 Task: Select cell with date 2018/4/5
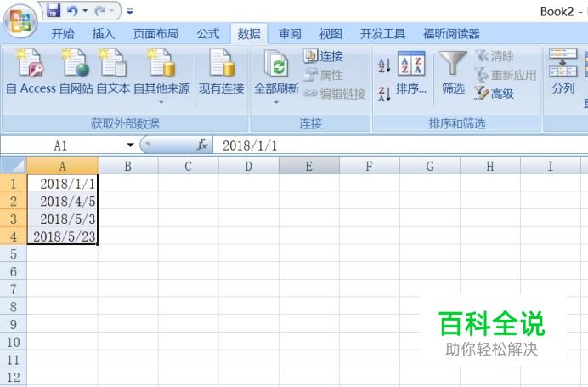pyautogui.click(x=63, y=201)
